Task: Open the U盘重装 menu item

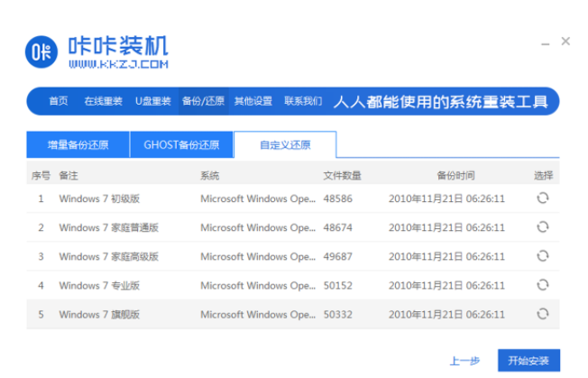Action: pos(153,101)
